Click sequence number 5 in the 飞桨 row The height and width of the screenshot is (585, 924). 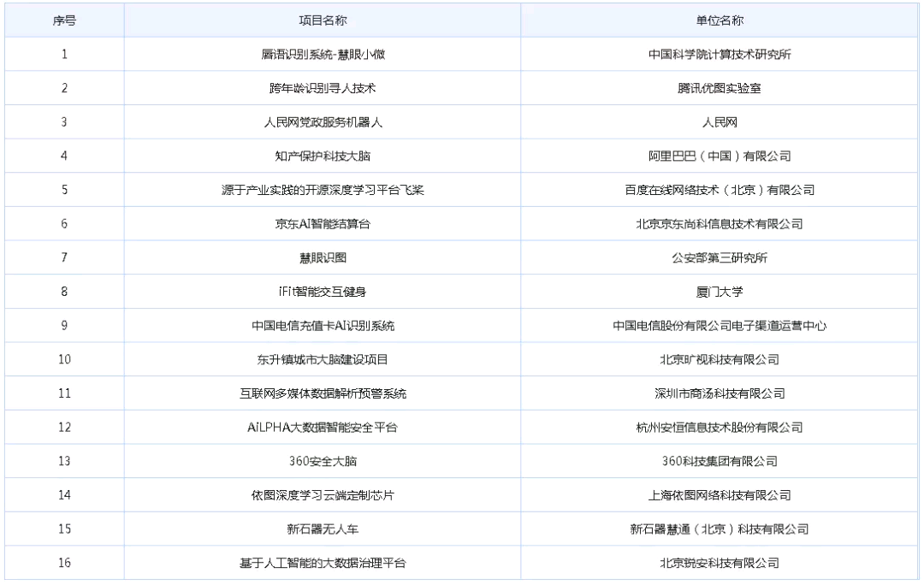[x=64, y=190]
